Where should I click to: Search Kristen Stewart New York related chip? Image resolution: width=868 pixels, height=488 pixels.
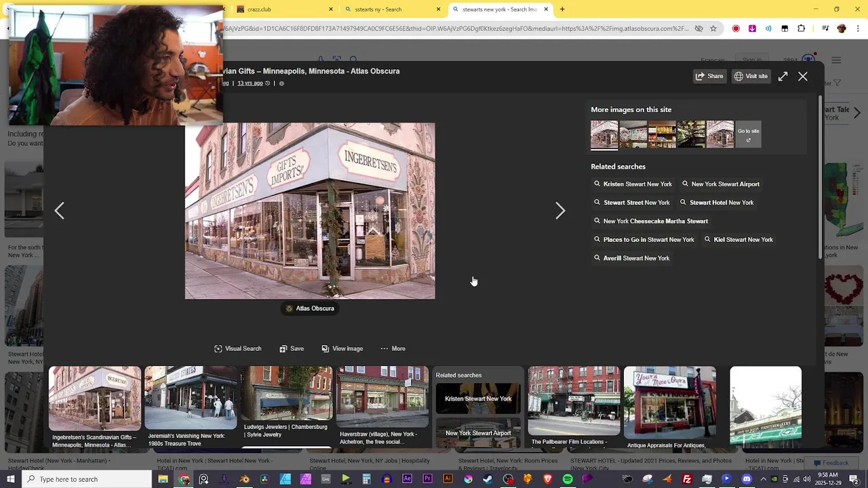point(633,184)
